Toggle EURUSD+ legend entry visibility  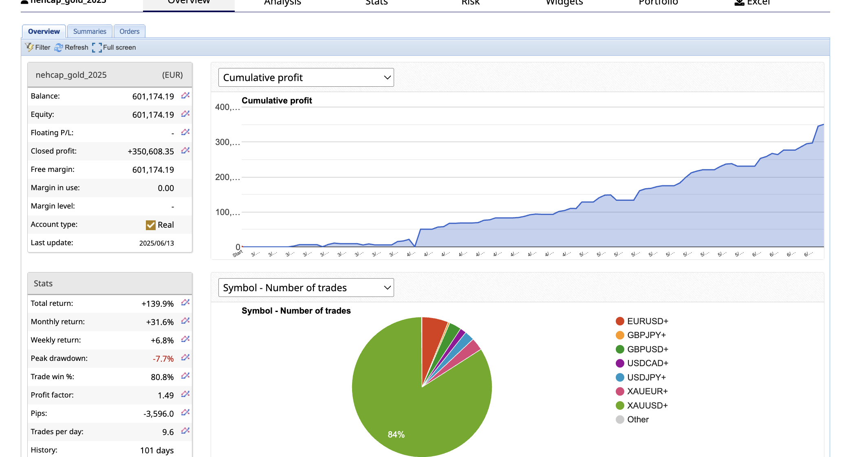coord(647,321)
